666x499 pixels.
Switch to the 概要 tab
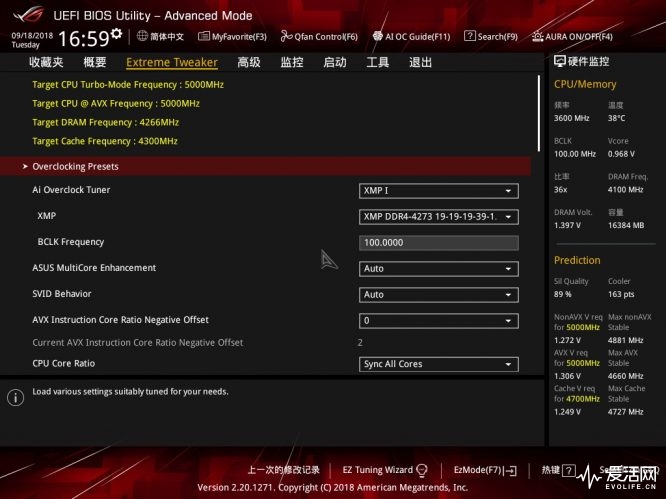coord(95,62)
